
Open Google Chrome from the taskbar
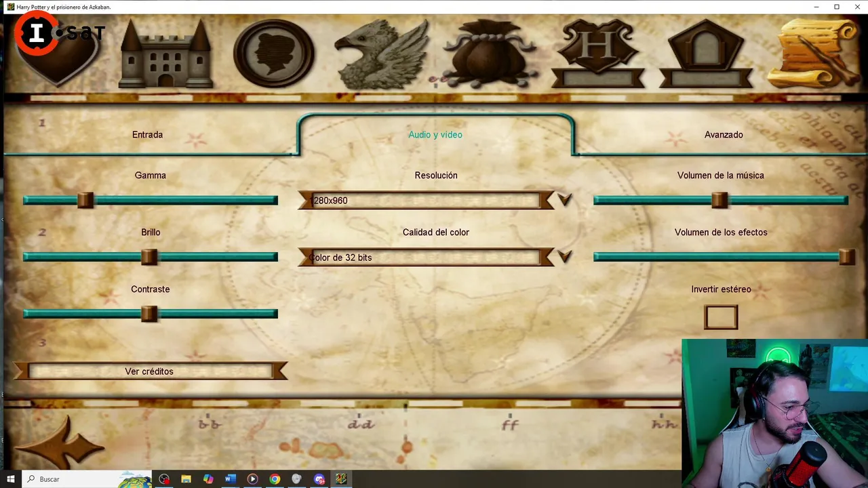pos(275,479)
